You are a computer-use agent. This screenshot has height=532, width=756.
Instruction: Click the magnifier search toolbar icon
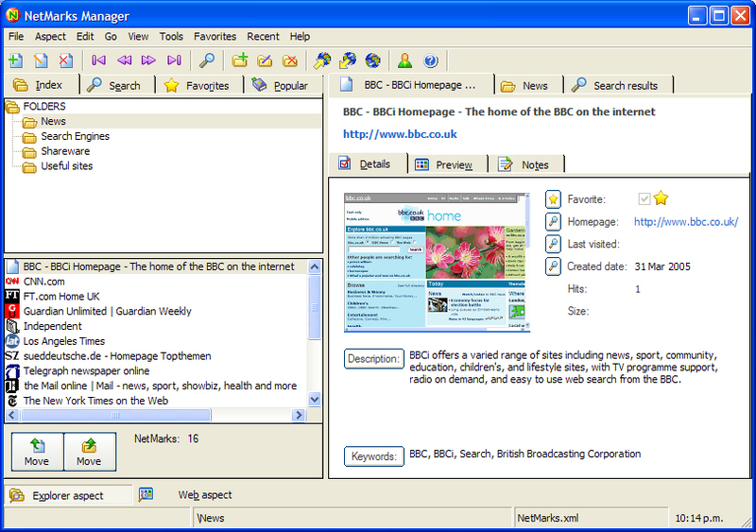click(207, 60)
